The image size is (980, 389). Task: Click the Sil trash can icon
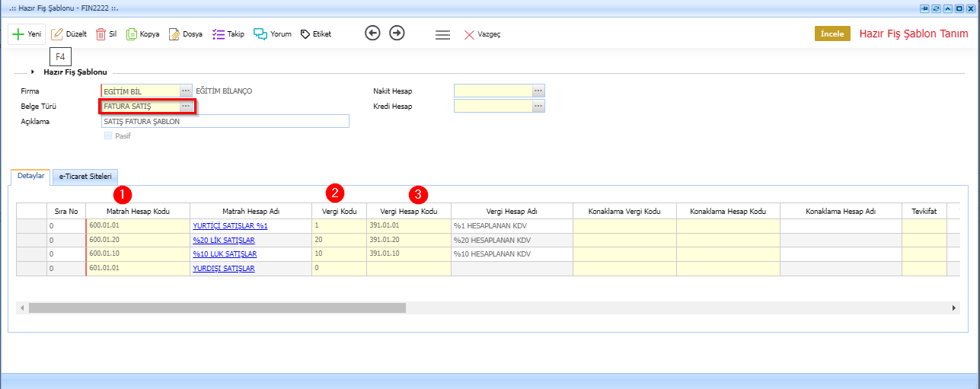(x=101, y=34)
